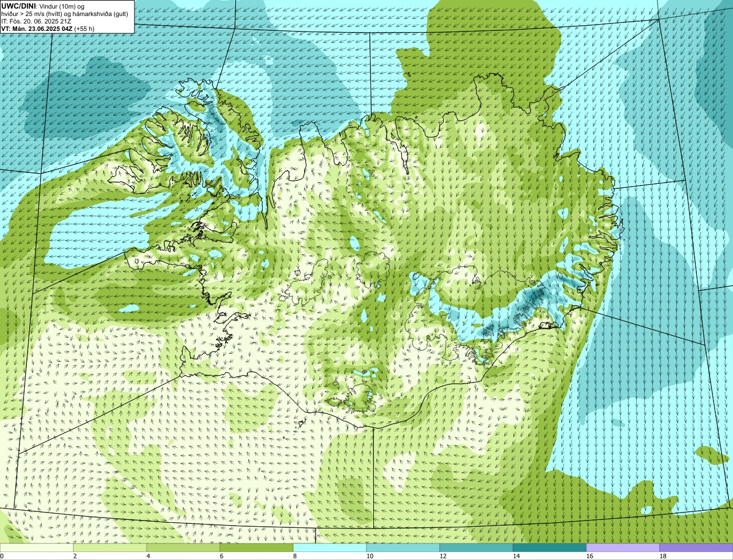Click the '4' tick label on the scale
Viewport: 733px width, 560px height.
click(x=148, y=556)
